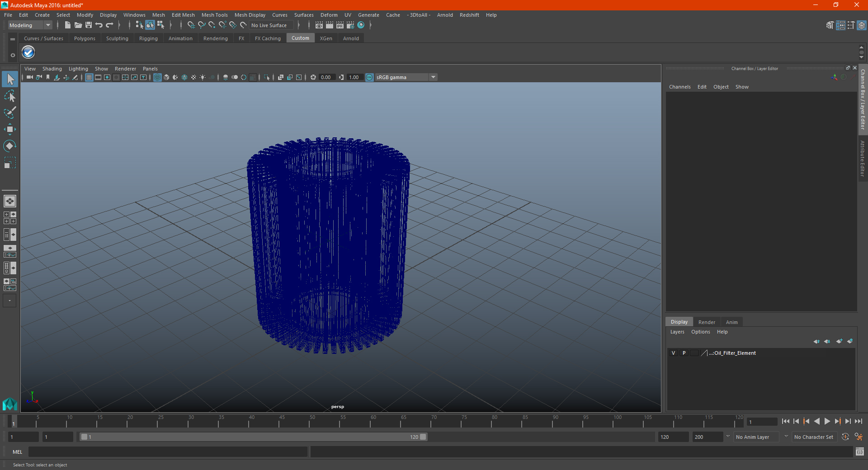Activate the Move tool
The width and height of the screenshot is (868, 470).
[10, 129]
